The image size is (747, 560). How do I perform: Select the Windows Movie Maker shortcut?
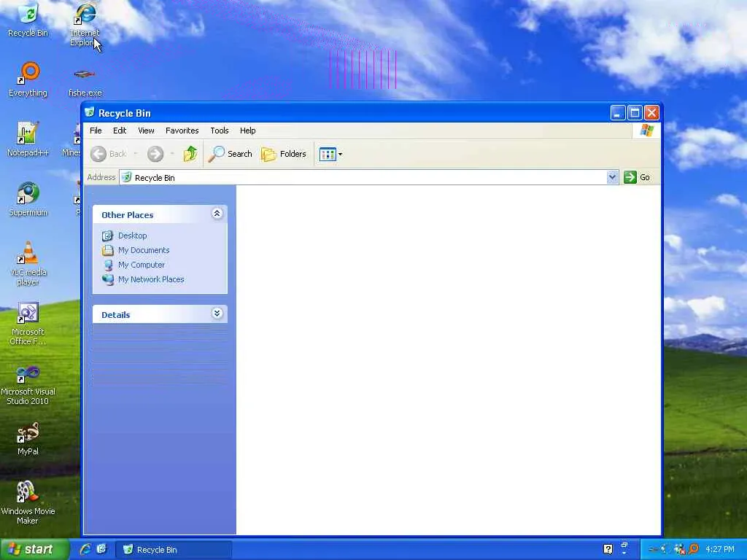click(28, 503)
